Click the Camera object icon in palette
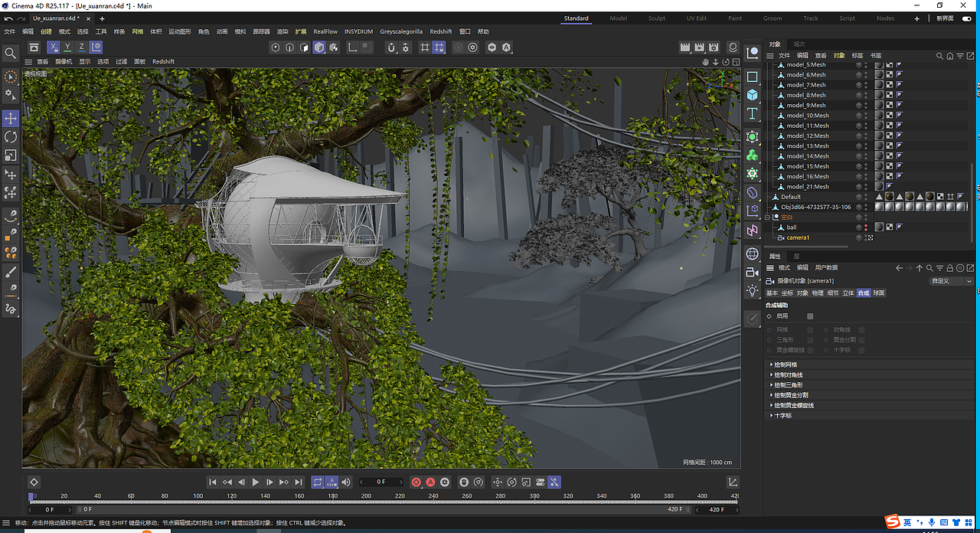Screen dimensions: 980x533 click(x=753, y=273)
